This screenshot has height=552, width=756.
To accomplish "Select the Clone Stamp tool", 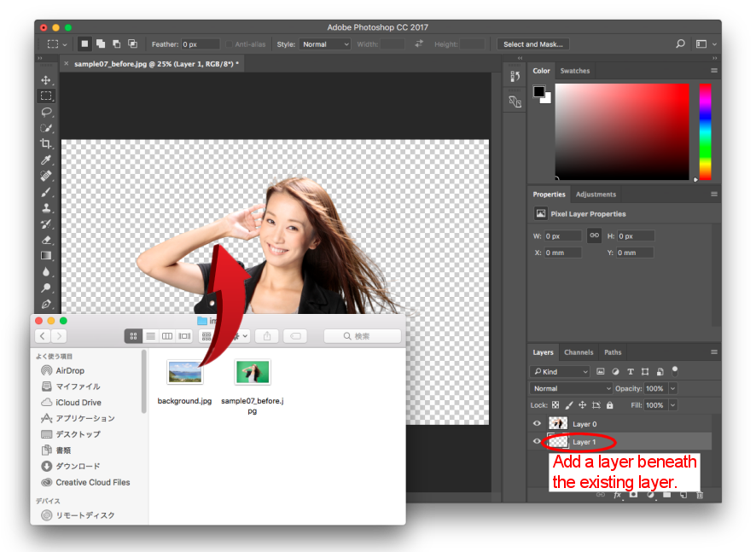I will (46, 208).
